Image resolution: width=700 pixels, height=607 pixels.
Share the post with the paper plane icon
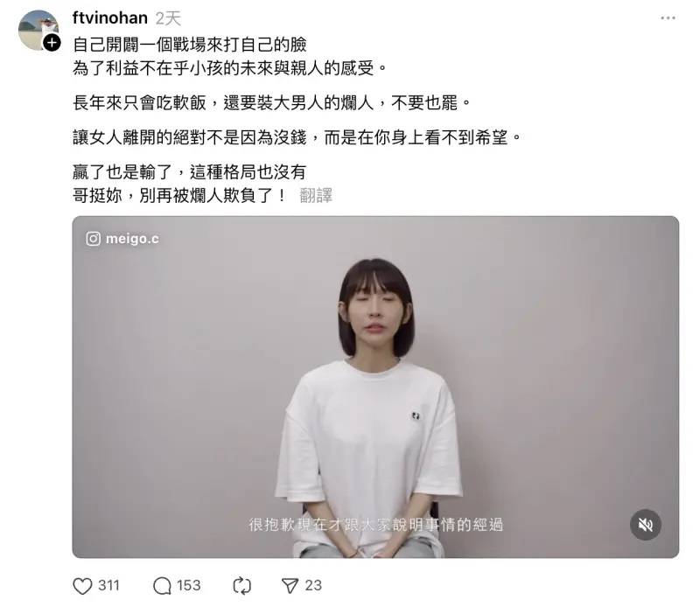(x=290, y=586)
